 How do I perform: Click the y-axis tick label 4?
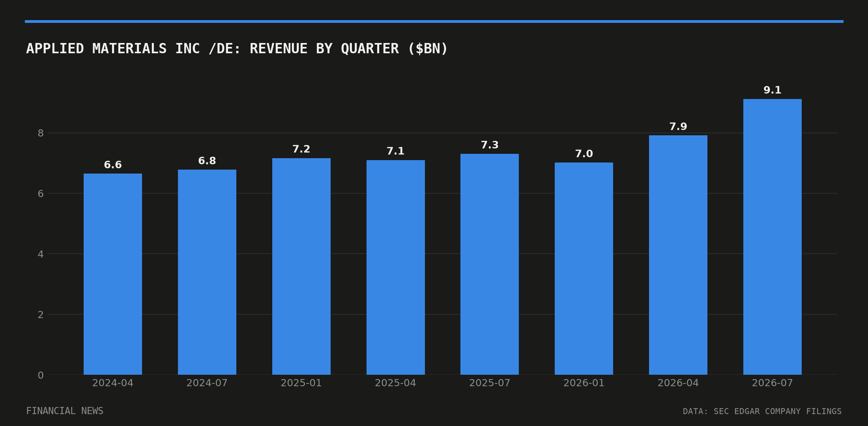pos(41,254)
